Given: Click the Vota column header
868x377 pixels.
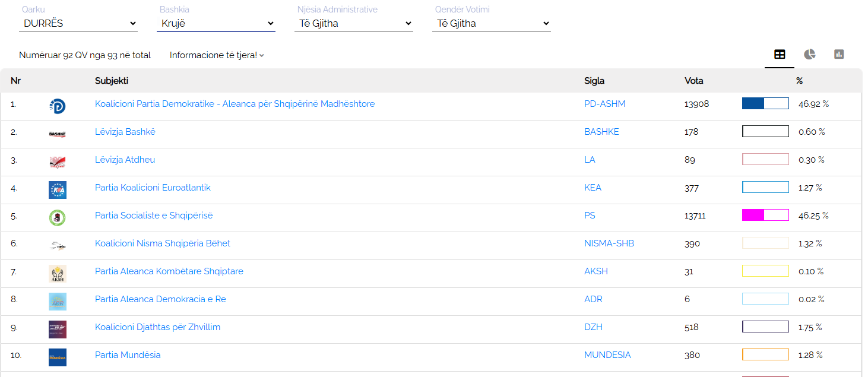Looking at the screenshot, I should (694, 81).
